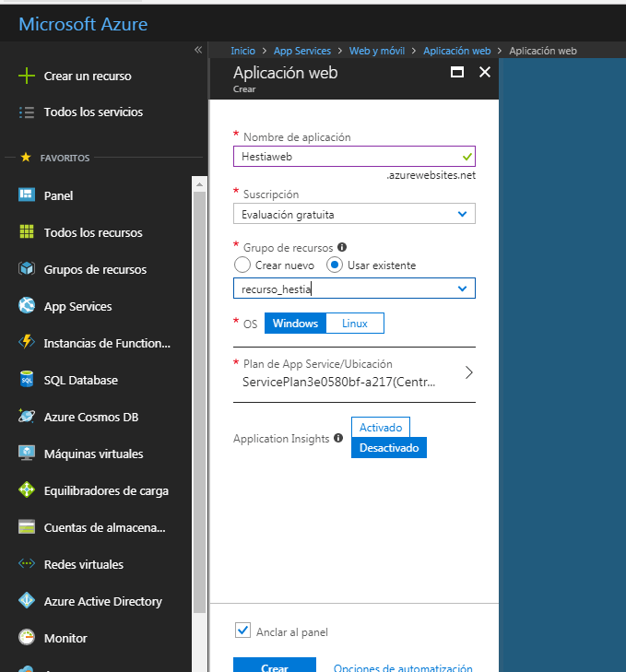Open the Suscripción dropdown

tap(354, 214)
